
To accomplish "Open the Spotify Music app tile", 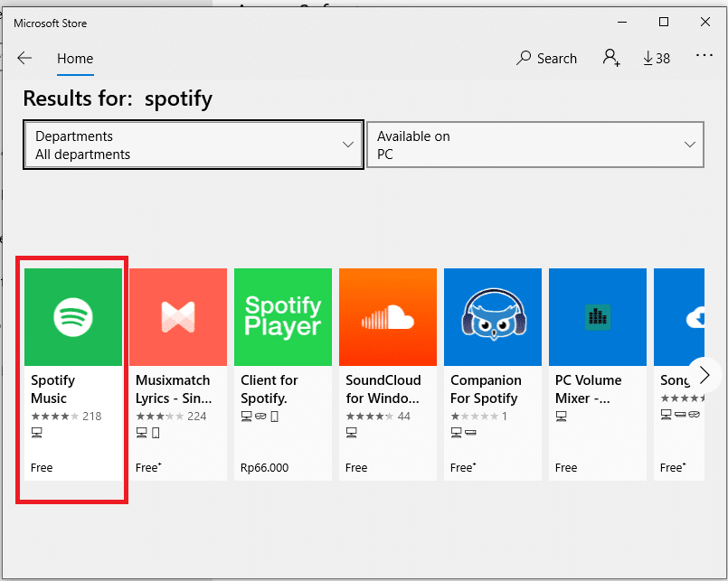I will click(x=73, y=374).
